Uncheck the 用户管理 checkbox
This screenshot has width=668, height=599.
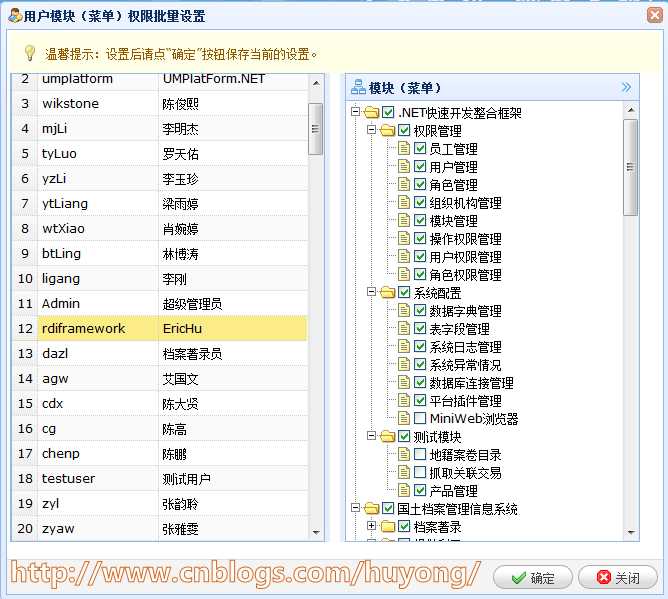420,166
